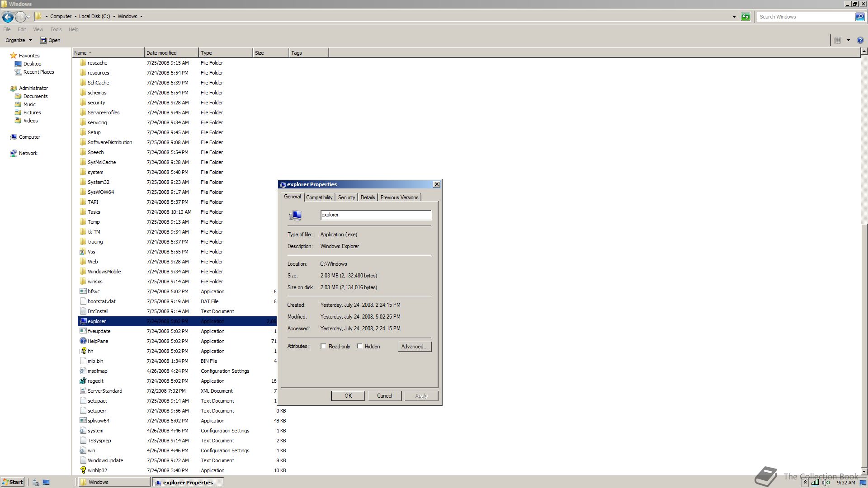Open the address bar history dropdown
This screenshot has height=488, width=868.
click(734, 17)
